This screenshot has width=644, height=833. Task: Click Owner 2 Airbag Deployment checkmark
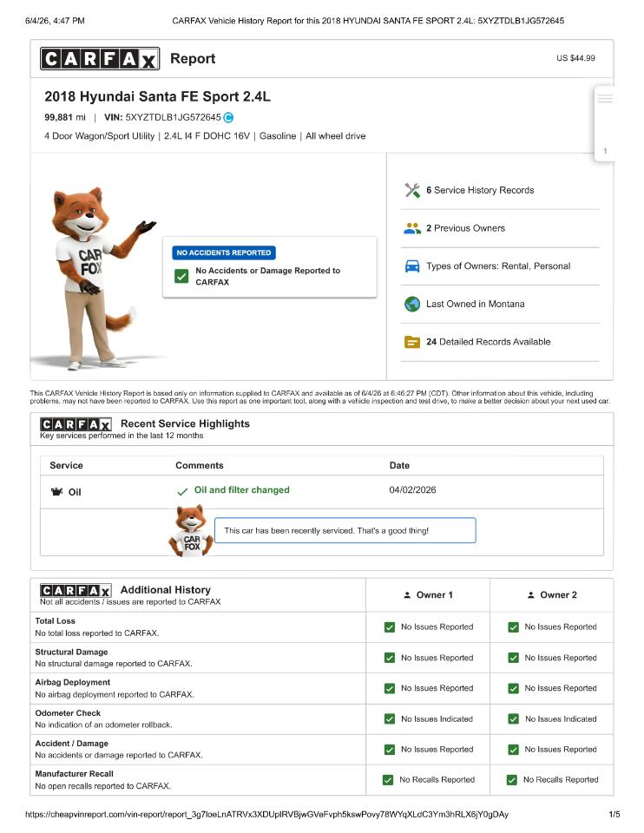click(513, 688)
